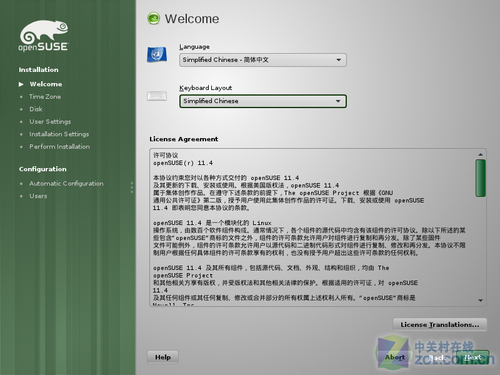Select Perform Installation step
This screenshot has height=375, width=500.
pyautogui.click(x=59, y=147)
